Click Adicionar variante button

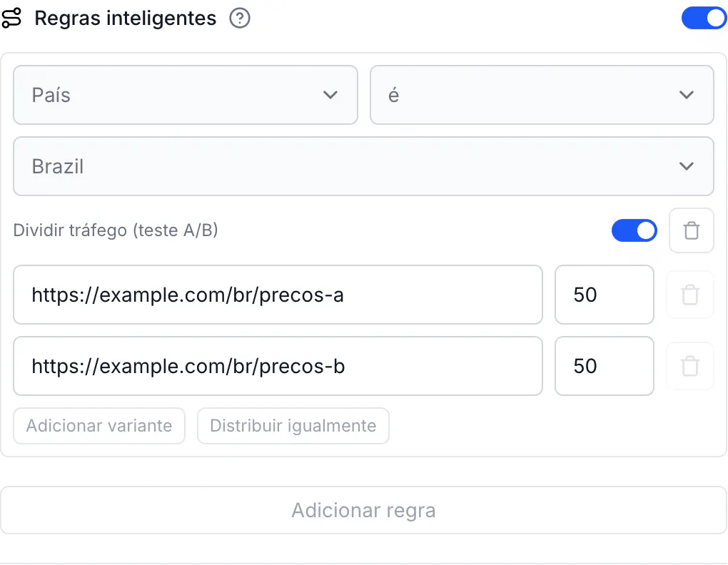99,426
